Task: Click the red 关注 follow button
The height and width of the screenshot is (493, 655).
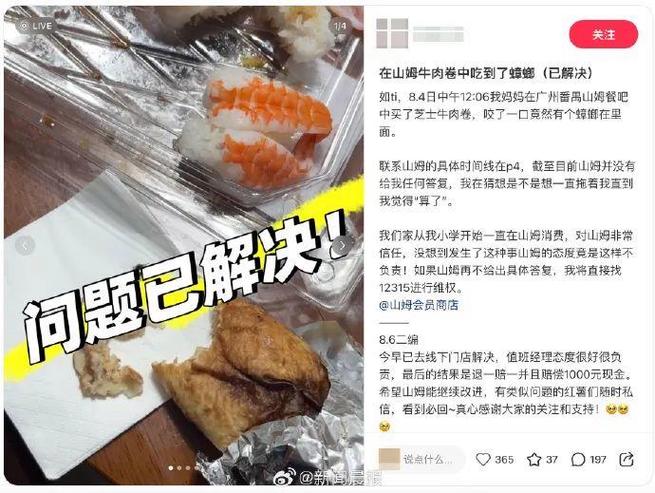Action: [x=603, y=34]
